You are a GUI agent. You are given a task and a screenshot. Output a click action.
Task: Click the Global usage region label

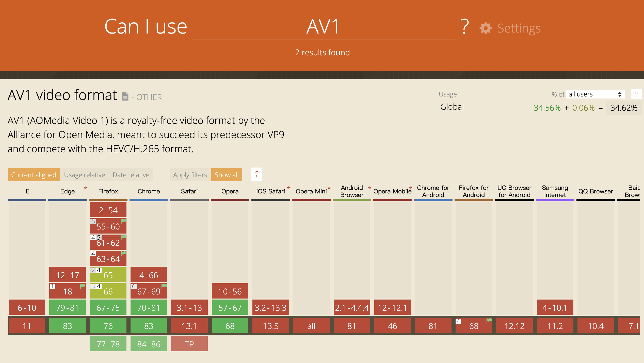tap(452, 107)
